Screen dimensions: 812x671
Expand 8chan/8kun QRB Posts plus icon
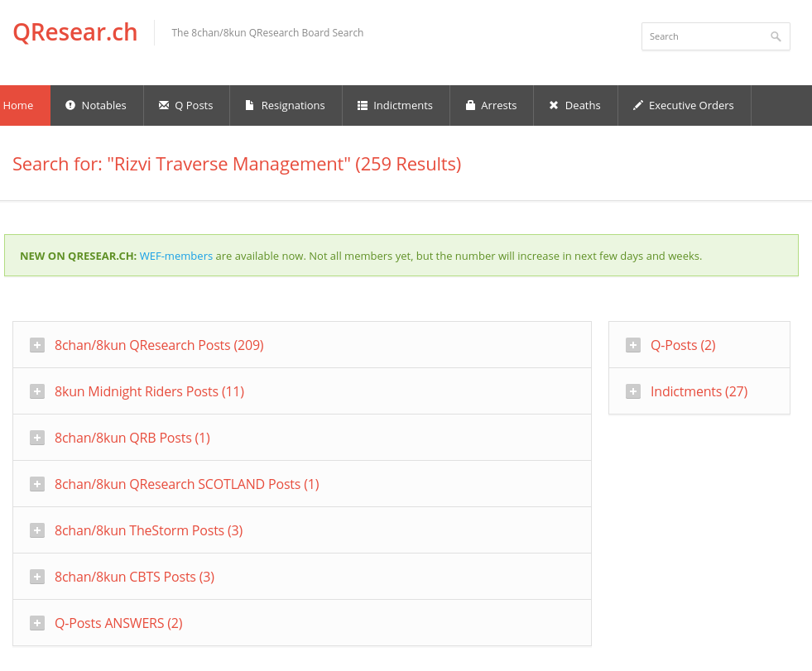tap(37, 438)
